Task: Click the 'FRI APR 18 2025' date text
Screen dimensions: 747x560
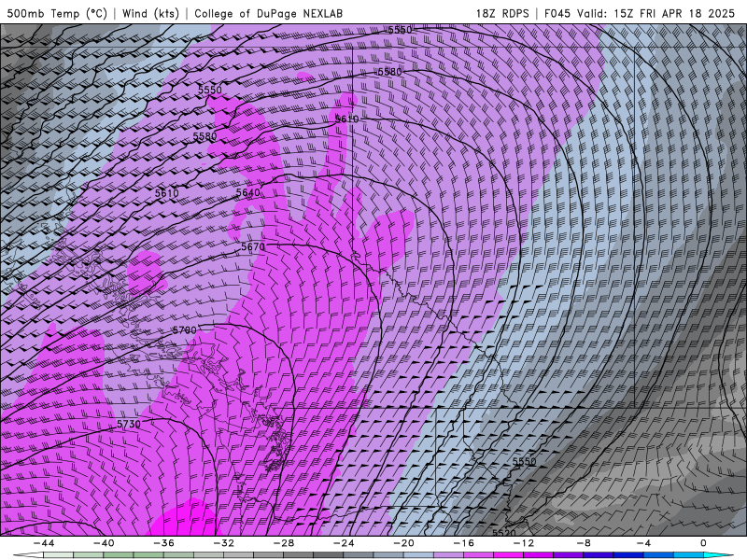Action: tap(687, 13)
